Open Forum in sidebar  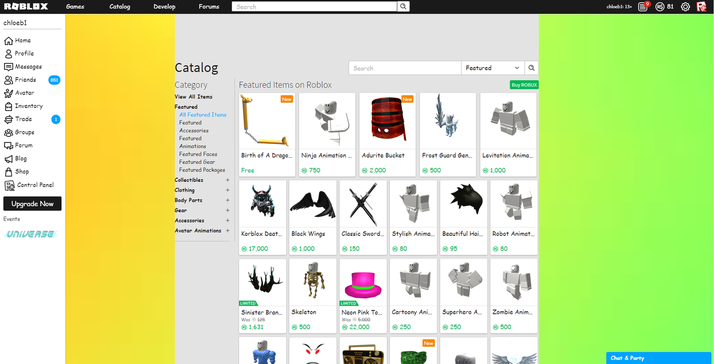18,146
